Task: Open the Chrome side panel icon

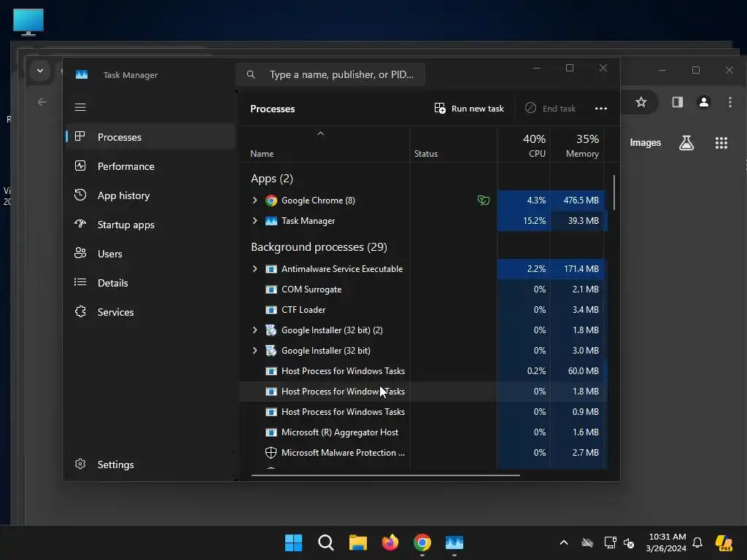Action: [x=678, y=102]
